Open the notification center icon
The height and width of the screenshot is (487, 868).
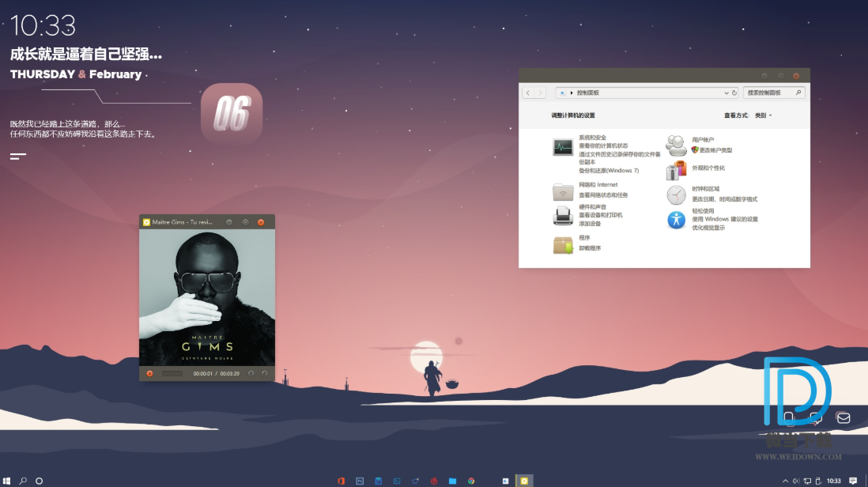pyautogui.click(x=853, y=481)
